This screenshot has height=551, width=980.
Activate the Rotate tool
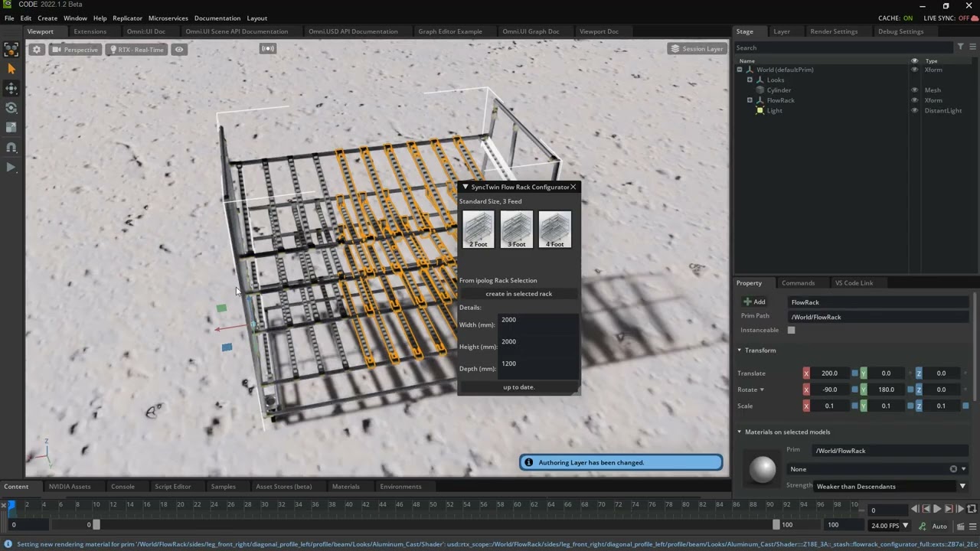pyautogui.click(x=11, y=108)
